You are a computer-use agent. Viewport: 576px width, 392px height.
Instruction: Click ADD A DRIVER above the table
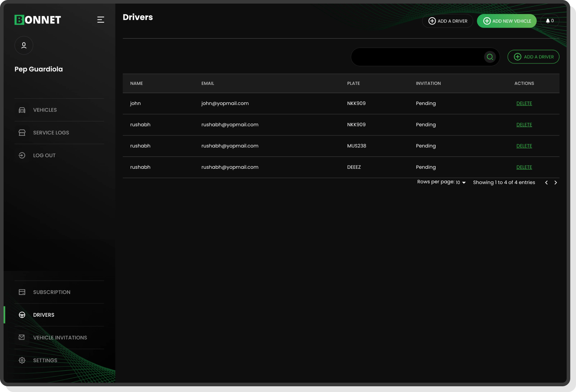(533, 57)
